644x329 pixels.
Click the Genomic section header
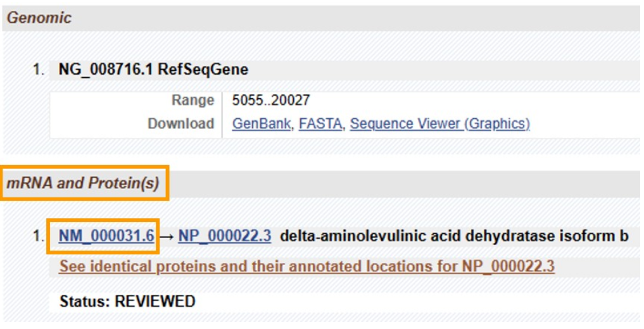coord(39,18)
